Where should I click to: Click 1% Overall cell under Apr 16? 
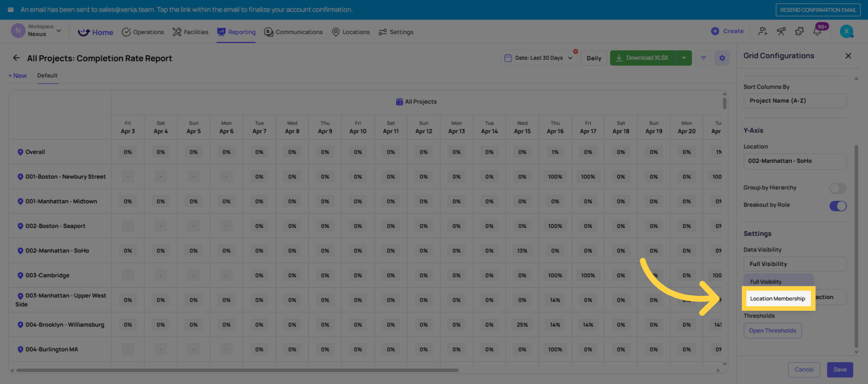555,152
